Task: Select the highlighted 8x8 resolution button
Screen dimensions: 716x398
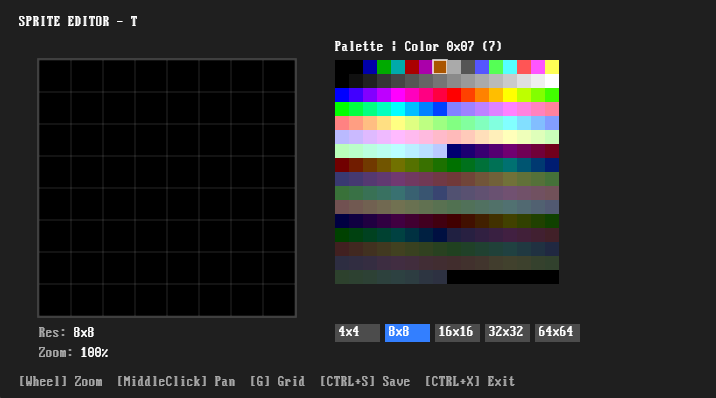Action: click(x=407, y=333)
